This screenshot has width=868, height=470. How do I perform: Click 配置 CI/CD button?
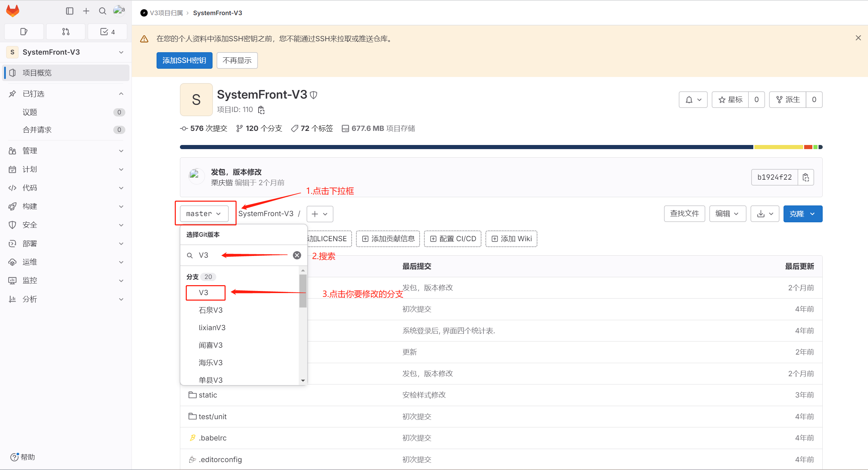[x=453, y=239]
